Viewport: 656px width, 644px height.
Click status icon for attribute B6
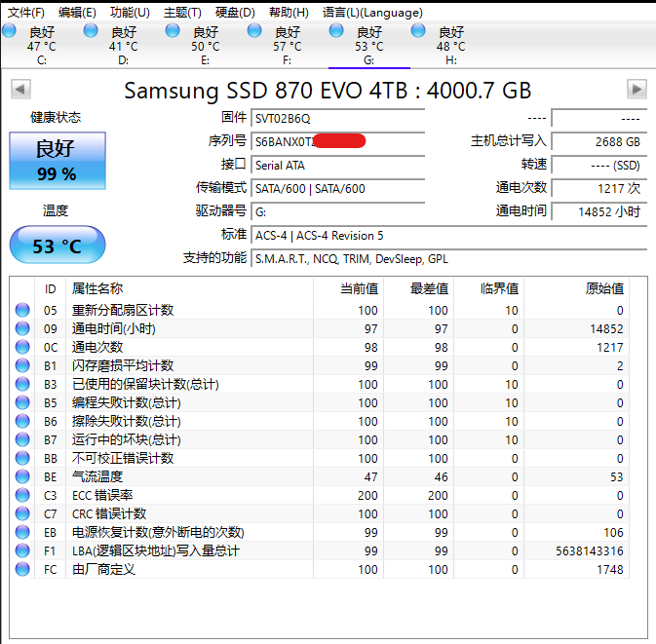22,421
